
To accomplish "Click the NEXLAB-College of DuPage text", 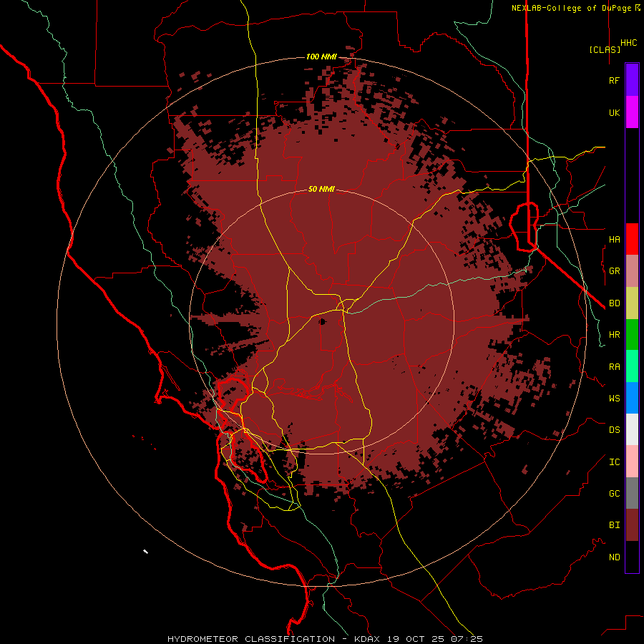I will coord(572,8).
